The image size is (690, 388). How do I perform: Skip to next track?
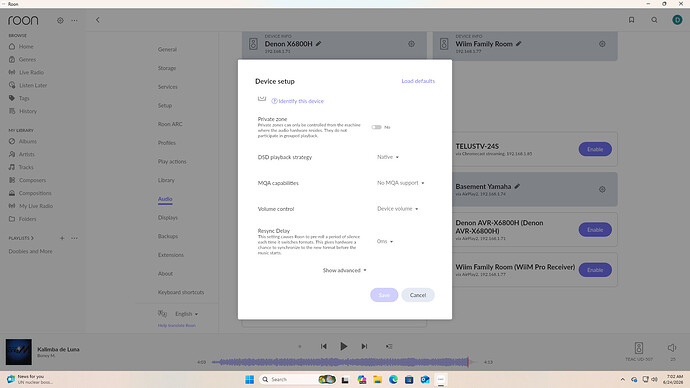[364, 346]
